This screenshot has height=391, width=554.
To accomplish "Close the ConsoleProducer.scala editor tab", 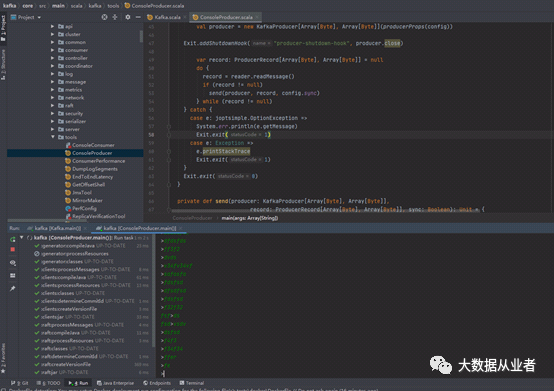I will pyautogui.click(x=257, y=17).
